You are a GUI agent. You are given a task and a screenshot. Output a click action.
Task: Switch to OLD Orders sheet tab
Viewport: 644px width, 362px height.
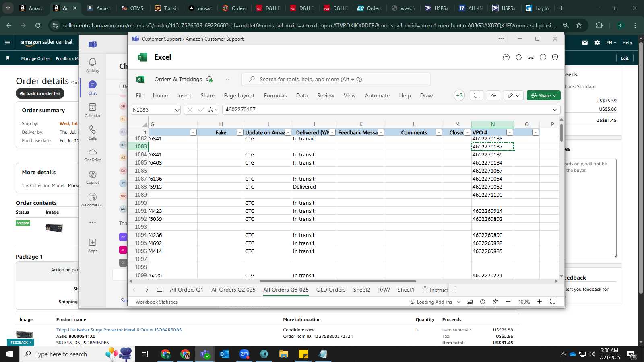[x=331, y=290]
